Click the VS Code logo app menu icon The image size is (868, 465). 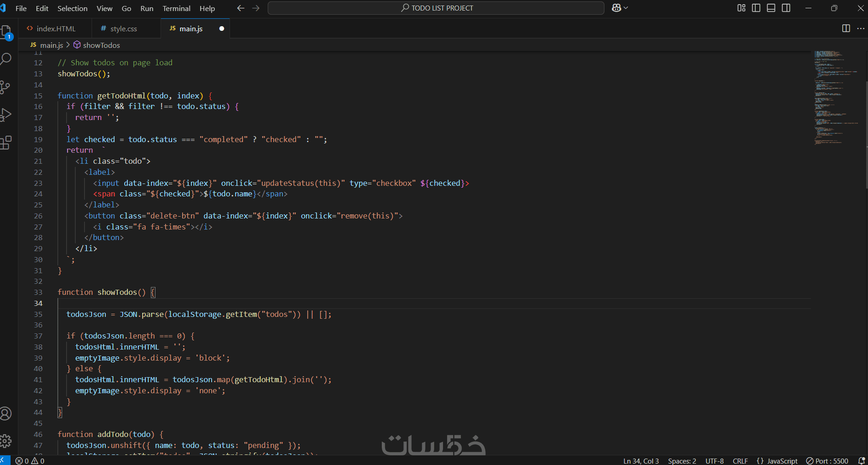click(3, 8)
